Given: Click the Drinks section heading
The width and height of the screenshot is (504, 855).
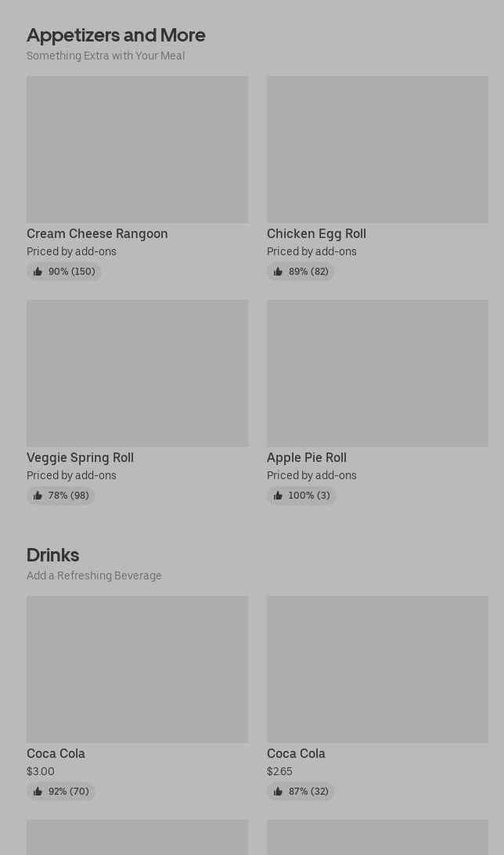Looking at the screenshot, I should [52, 554].
